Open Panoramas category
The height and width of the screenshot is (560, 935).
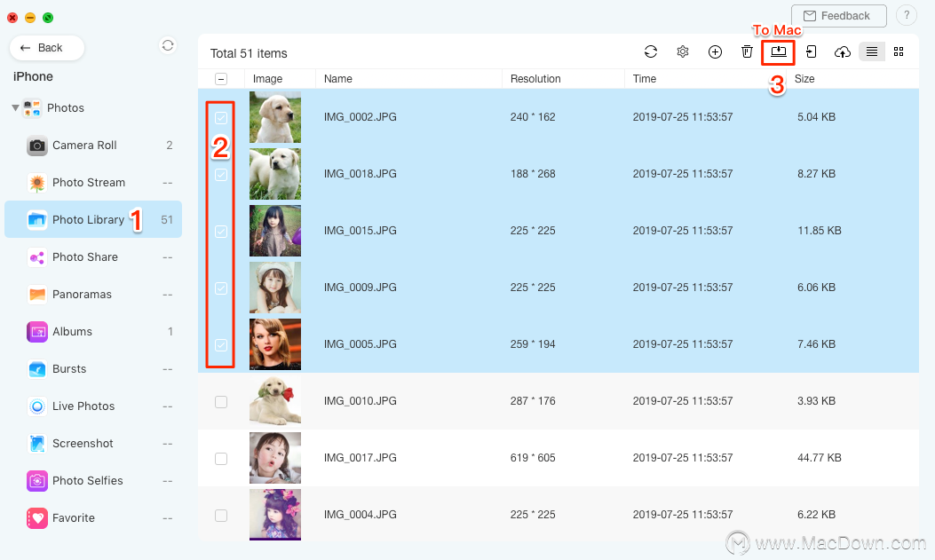coord(93,295)
